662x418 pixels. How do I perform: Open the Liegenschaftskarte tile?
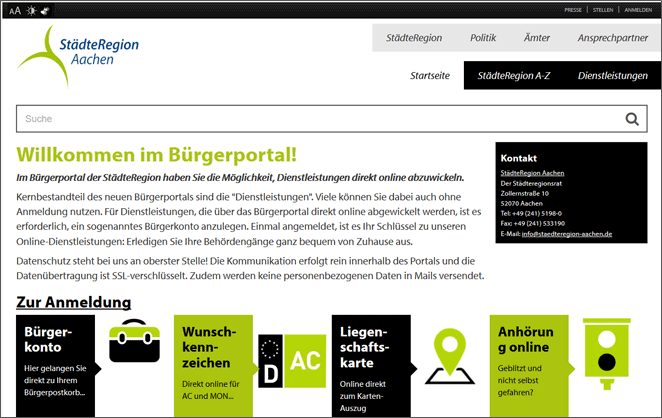(x=371, y=366)
